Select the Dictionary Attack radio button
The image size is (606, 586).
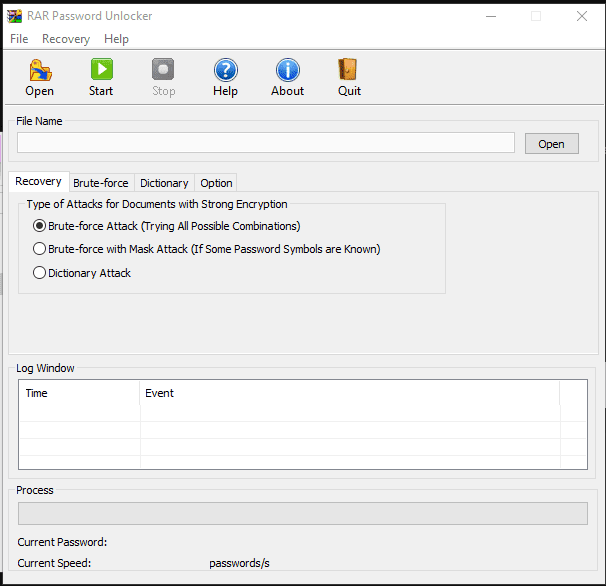pyautogui.click(x=40, y=273)
